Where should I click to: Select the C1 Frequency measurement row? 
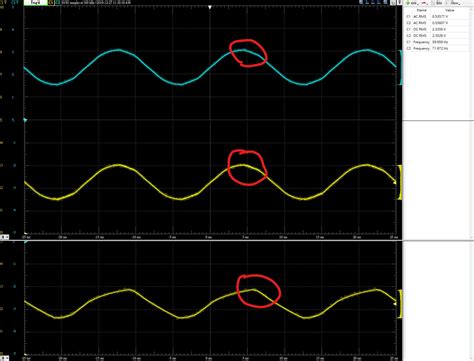coord(437,42)
